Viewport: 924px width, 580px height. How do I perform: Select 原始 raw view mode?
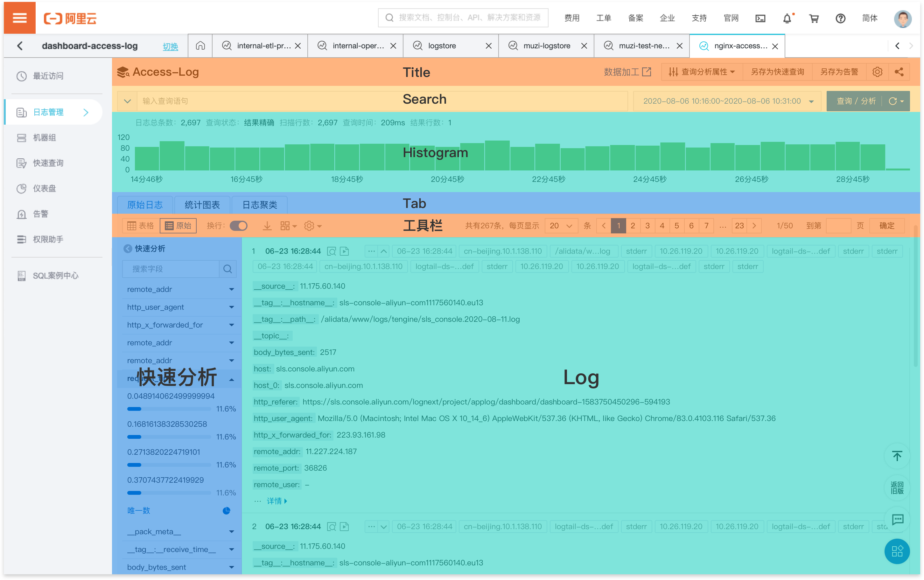click(178, 226)
